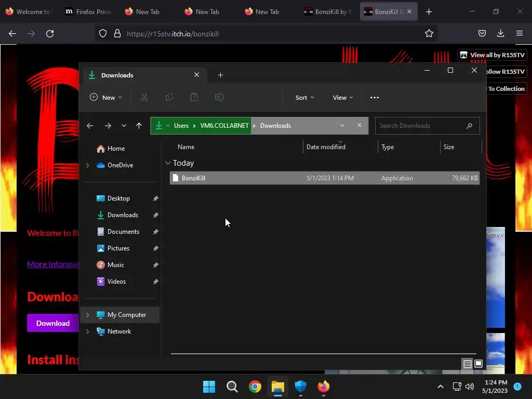
Task: Open the See more three-dots menu
Action: click(x=374, y=97)
